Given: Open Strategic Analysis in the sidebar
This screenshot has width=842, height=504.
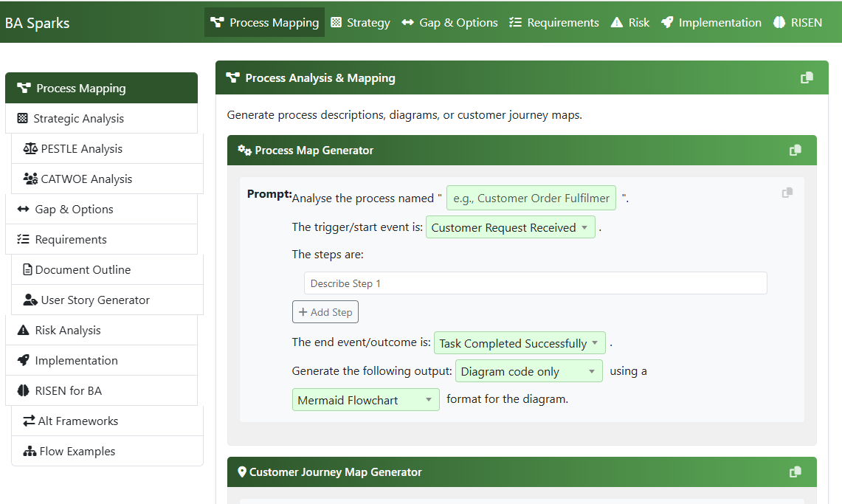Looking at the screenshot, I should [x=102, y=119].
